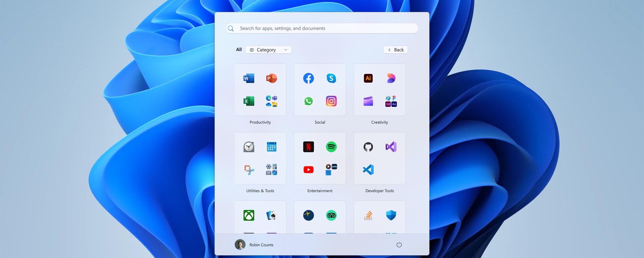Launch Microsoft Designer gradient icon
The height and width of the screenshot is (258, 644).
391,78
